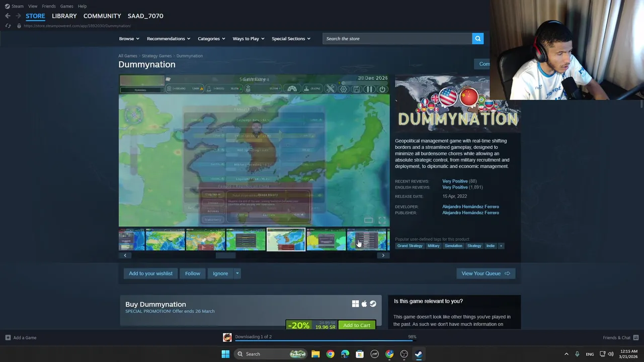The height and width of the screenshot is (362, 644).
Task: Expand the Browse dropdown menu
Action: click(x=129, y=39)
